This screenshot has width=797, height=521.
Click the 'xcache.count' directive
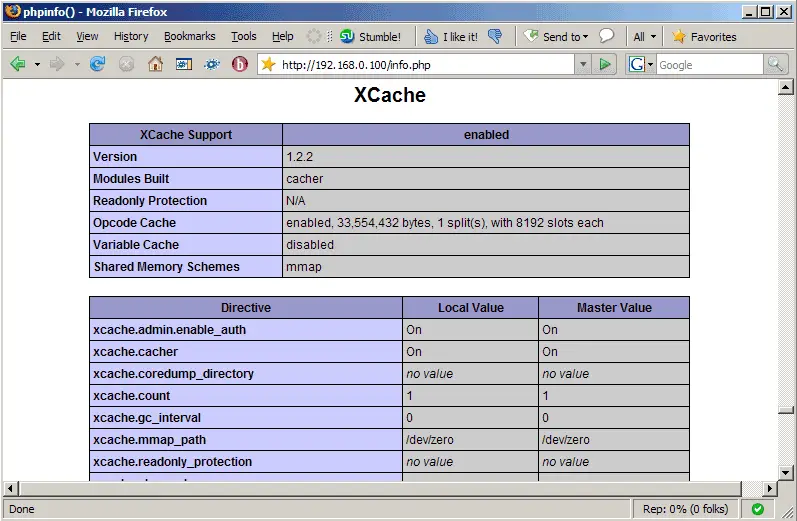tap(132, 395)
